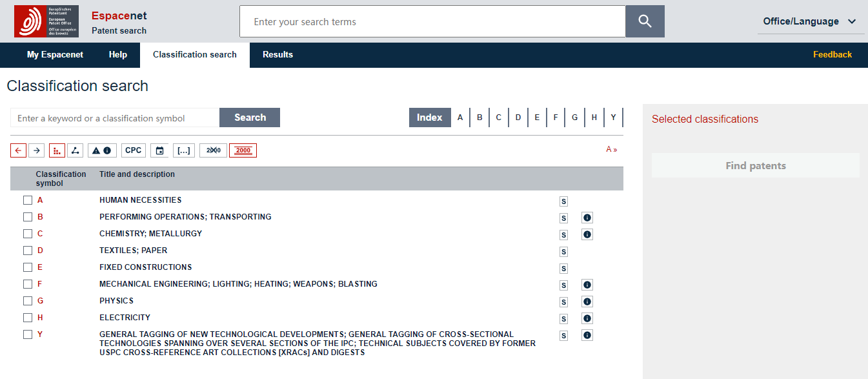Click the Feedback link
This screenshot has width=868, height=379.
(x=832, y=55)
